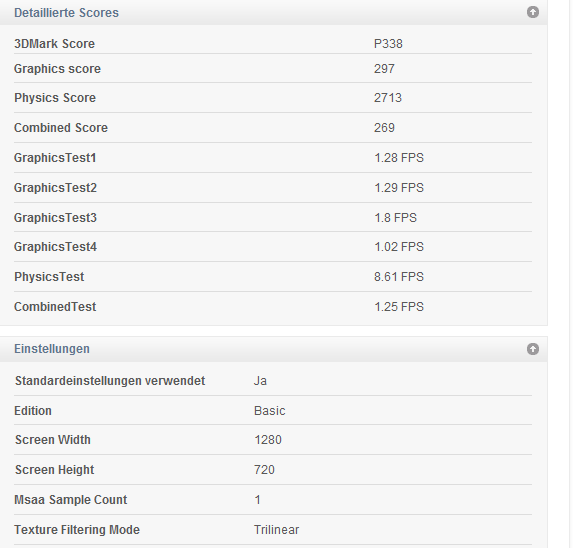Screen dimensions: 579x548
Task: Click the 1.29 FPS GraphicsTest2 value
Action: click(x=399, y=188)
